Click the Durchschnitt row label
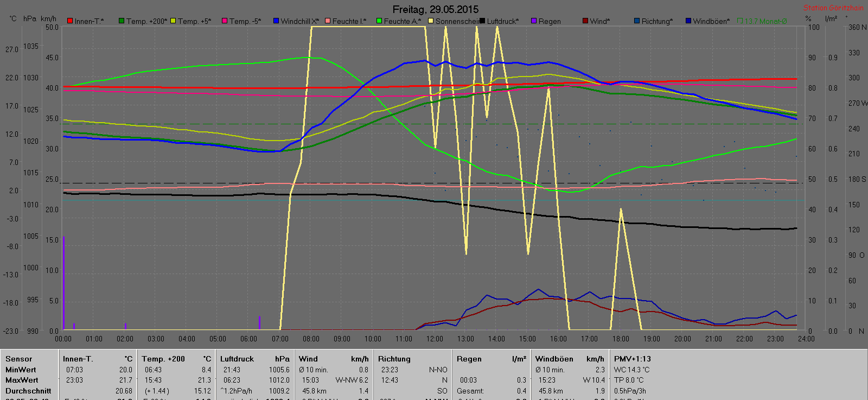This screenshot has width=868, height=400. tap(28, 391)
